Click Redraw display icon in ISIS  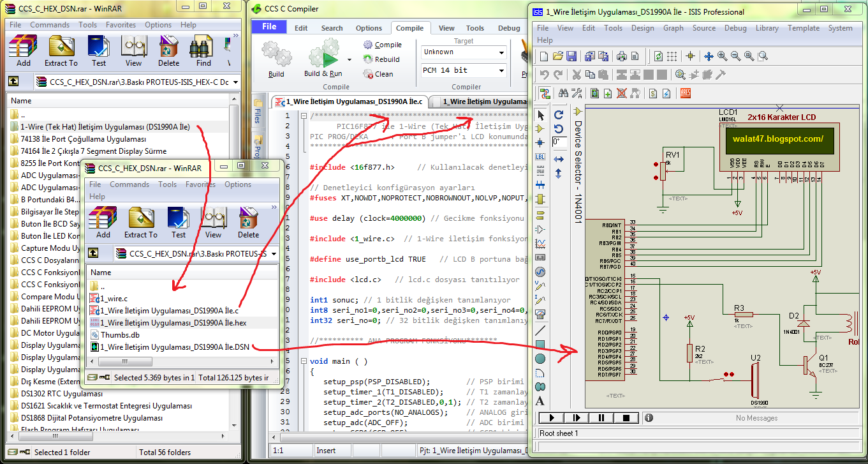pos(659,56)
